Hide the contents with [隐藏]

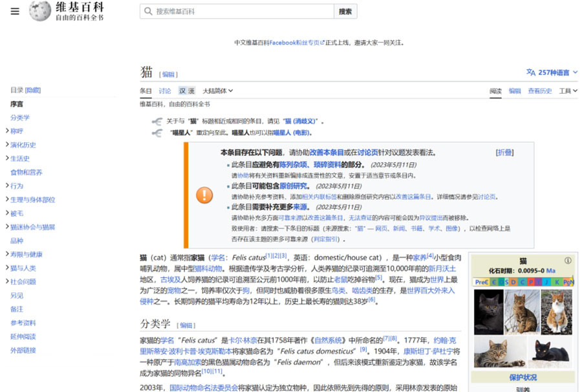(x=33, y=90)
